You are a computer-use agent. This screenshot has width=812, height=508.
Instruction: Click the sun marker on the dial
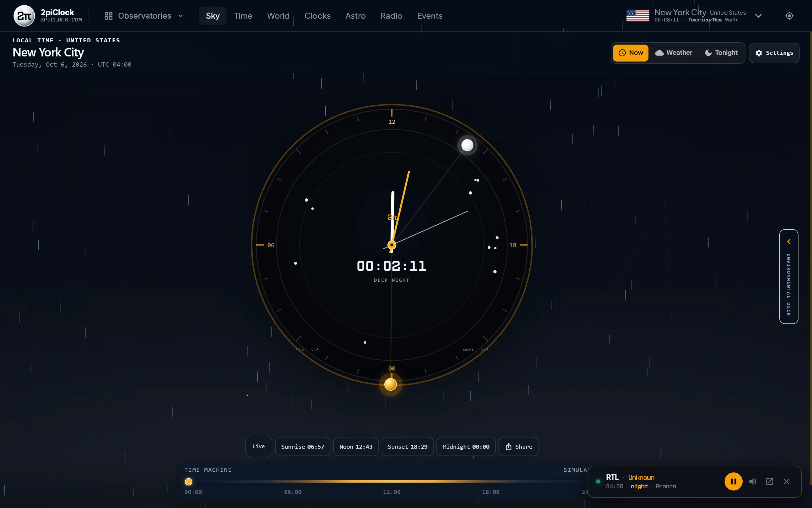390,384
